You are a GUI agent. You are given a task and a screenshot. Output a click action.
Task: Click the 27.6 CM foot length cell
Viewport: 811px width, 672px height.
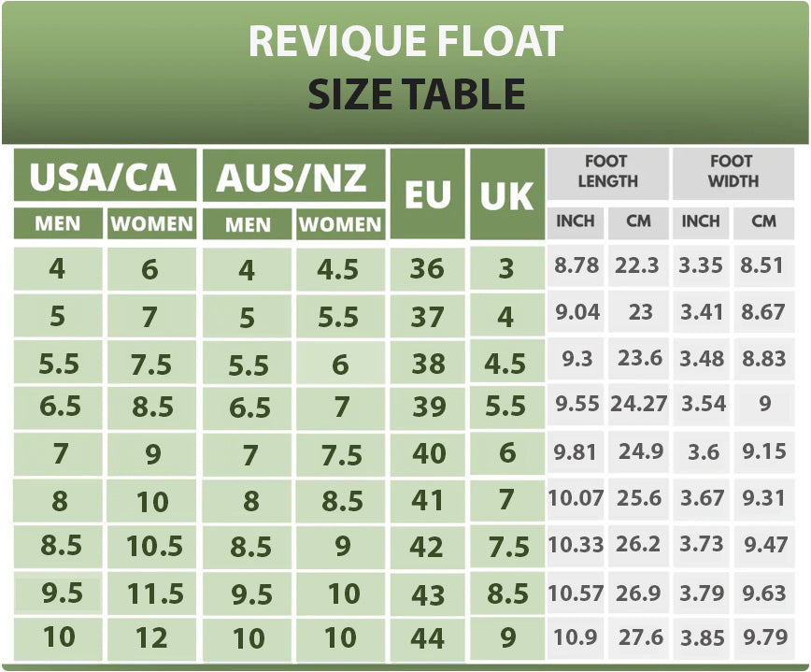(640, 637)
